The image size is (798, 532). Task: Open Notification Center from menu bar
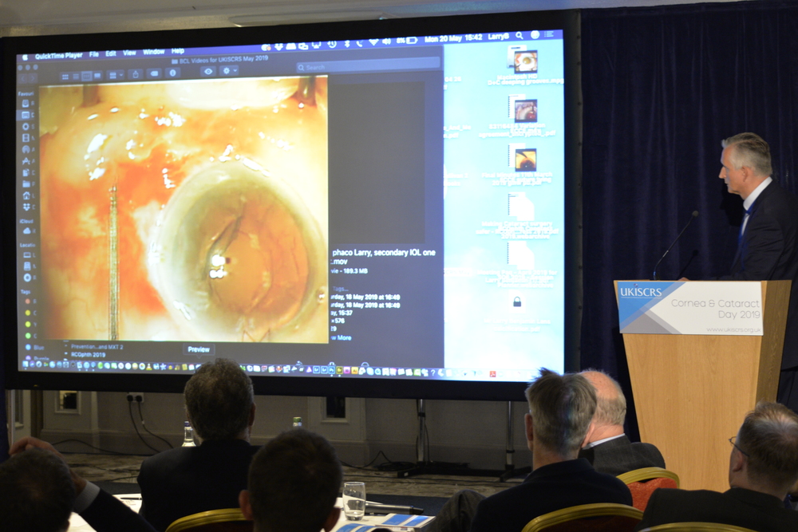[x=549, y=34]
